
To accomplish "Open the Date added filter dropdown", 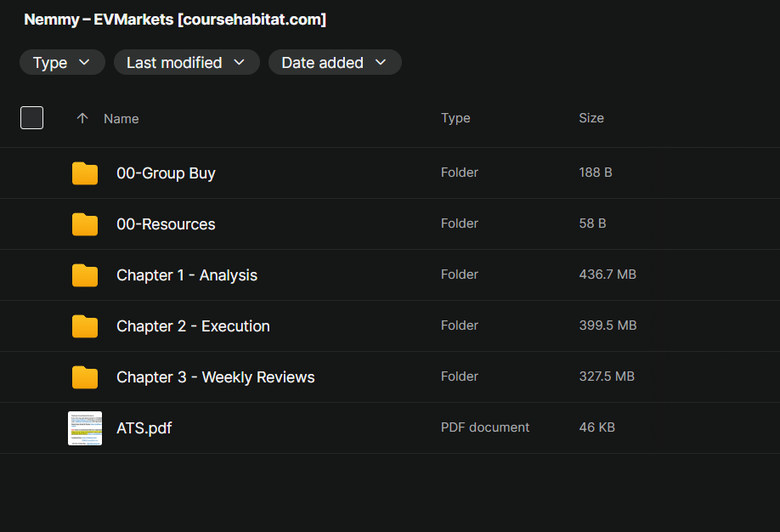I will click(x=335, y=62).
